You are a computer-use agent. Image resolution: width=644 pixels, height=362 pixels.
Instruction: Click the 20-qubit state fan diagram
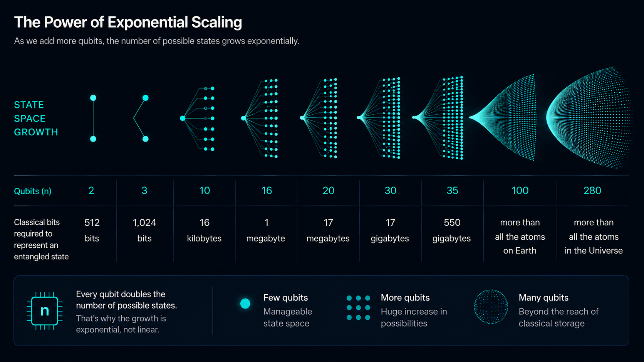click(x=319, y=118)
